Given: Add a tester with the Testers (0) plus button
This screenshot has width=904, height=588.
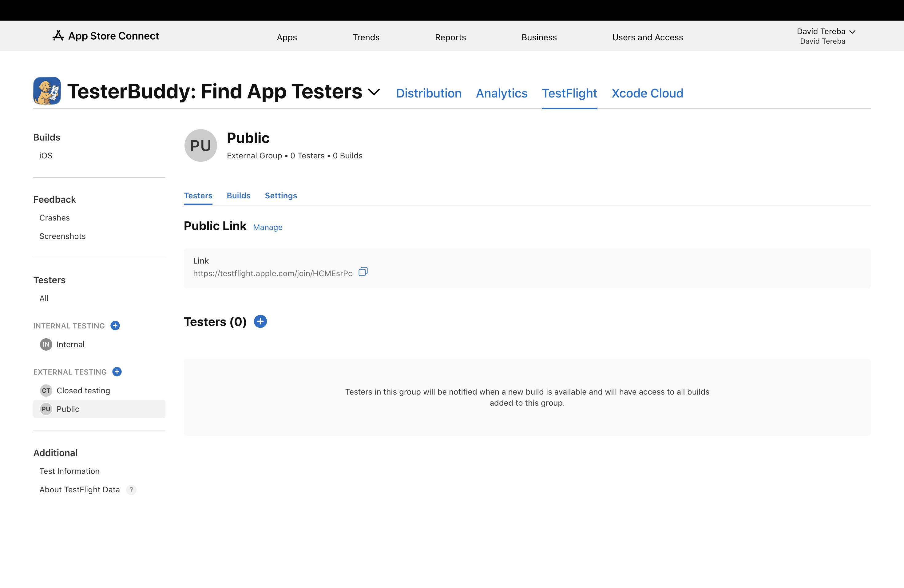Looking at the screenshot, I should point(260,321).
